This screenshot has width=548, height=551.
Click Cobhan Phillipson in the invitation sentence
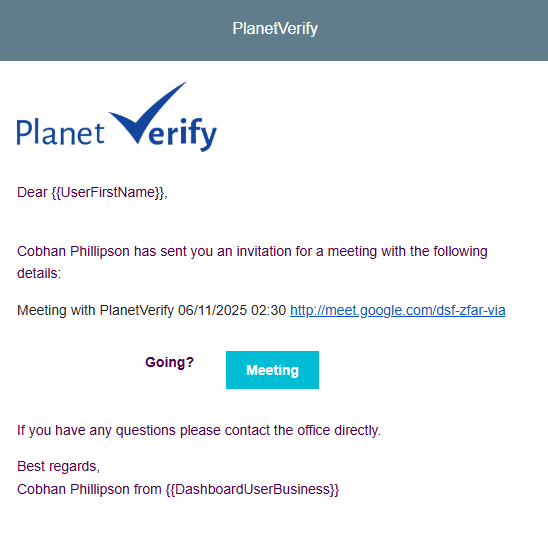73,251
